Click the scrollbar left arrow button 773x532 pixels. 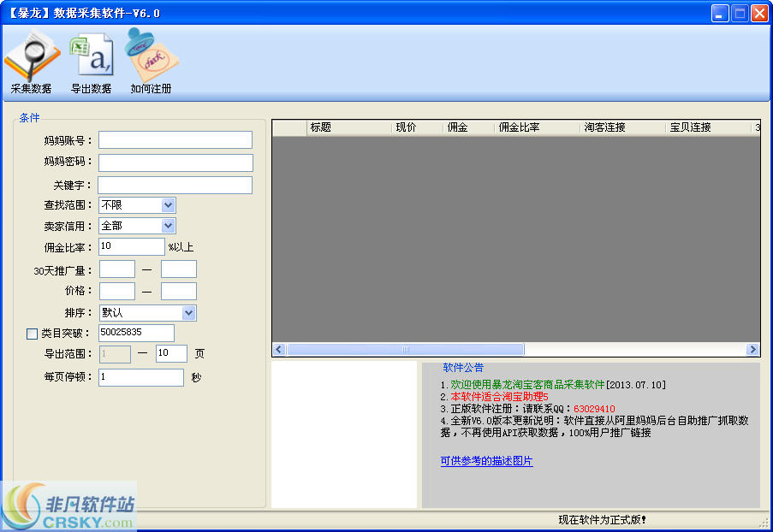point(279,349)
